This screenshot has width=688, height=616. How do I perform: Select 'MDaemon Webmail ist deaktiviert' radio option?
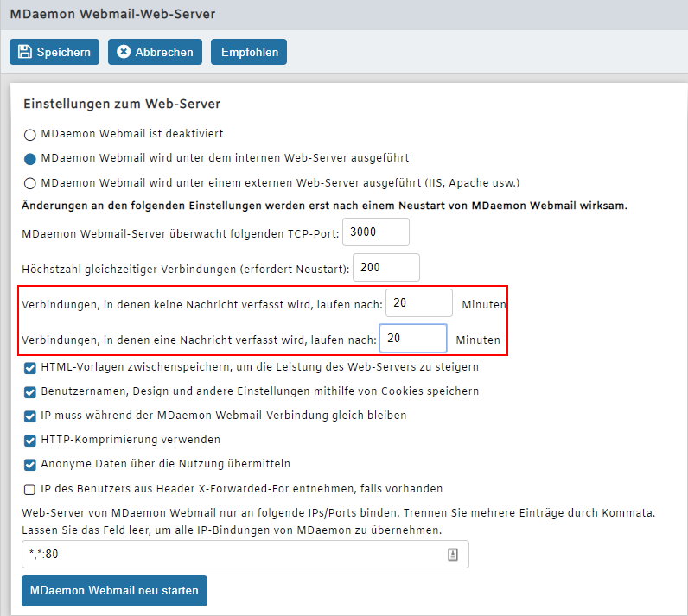pyautogui.click(x=30, y=135)
